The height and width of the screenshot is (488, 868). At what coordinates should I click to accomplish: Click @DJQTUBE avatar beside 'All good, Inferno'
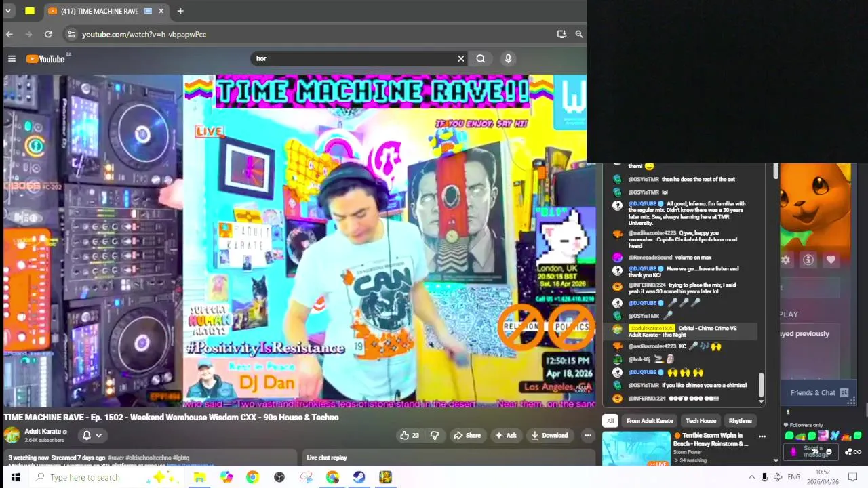coord(617,205)
